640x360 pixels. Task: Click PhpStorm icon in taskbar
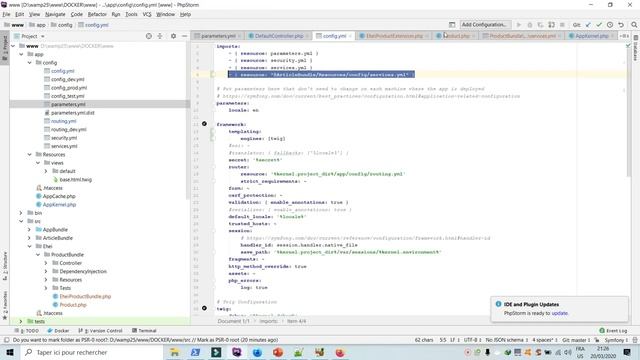(x=237, y=352)
